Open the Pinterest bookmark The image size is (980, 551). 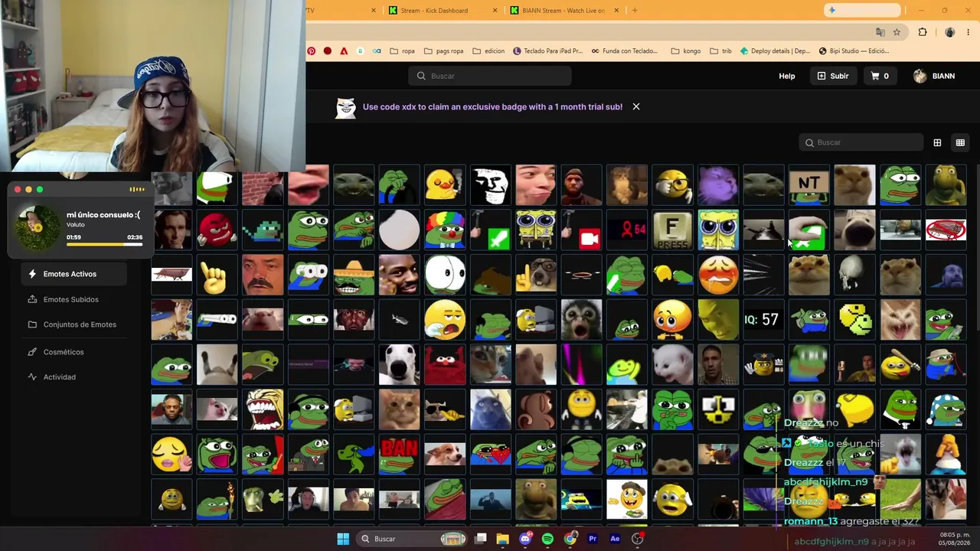(312, 51)
